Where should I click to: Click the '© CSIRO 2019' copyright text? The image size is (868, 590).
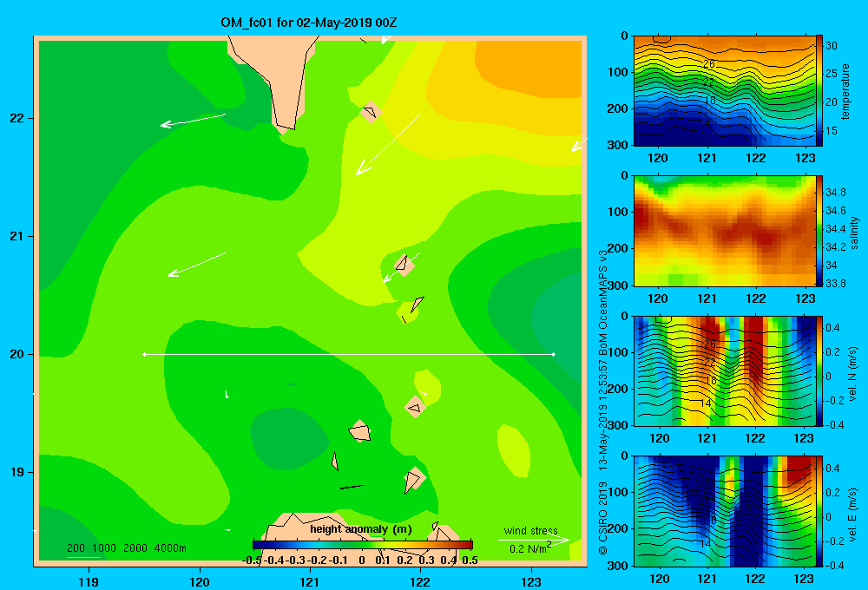tap(603, 518)
